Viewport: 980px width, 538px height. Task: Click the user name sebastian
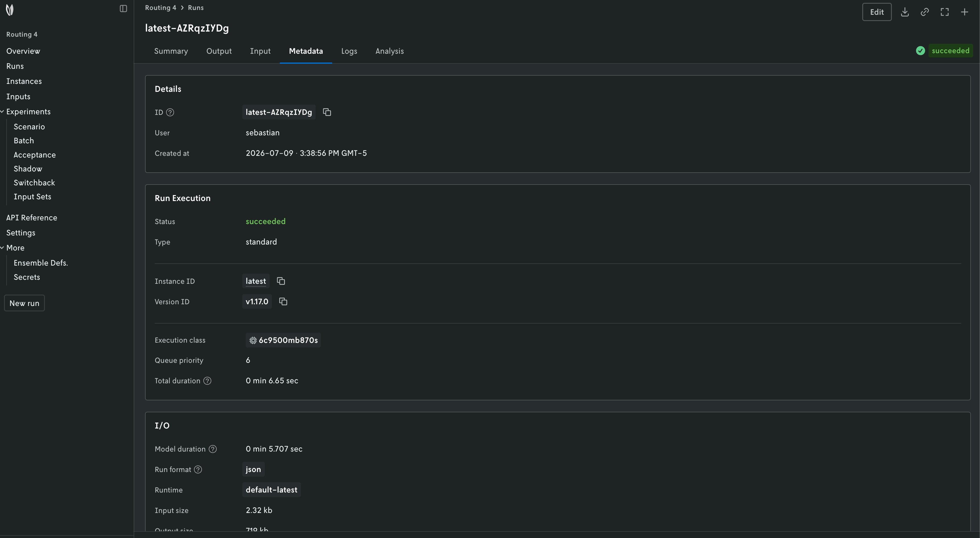click(x=262, y=133)
